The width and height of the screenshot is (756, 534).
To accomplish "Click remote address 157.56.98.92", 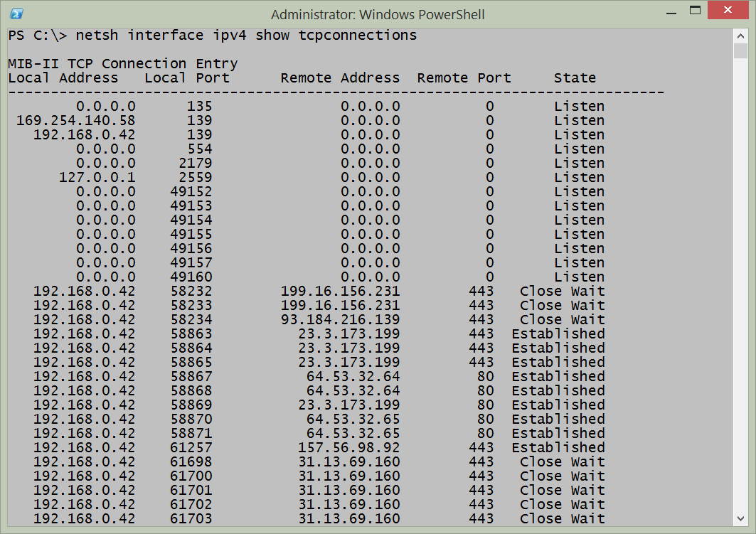I will (x=348, y=448).
